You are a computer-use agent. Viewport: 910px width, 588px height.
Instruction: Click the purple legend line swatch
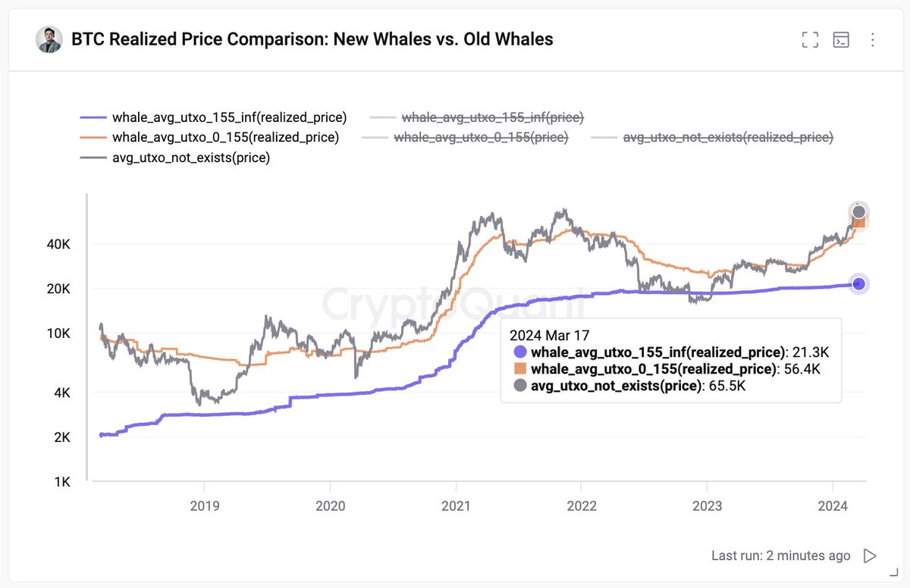click(x=94, y=117)
